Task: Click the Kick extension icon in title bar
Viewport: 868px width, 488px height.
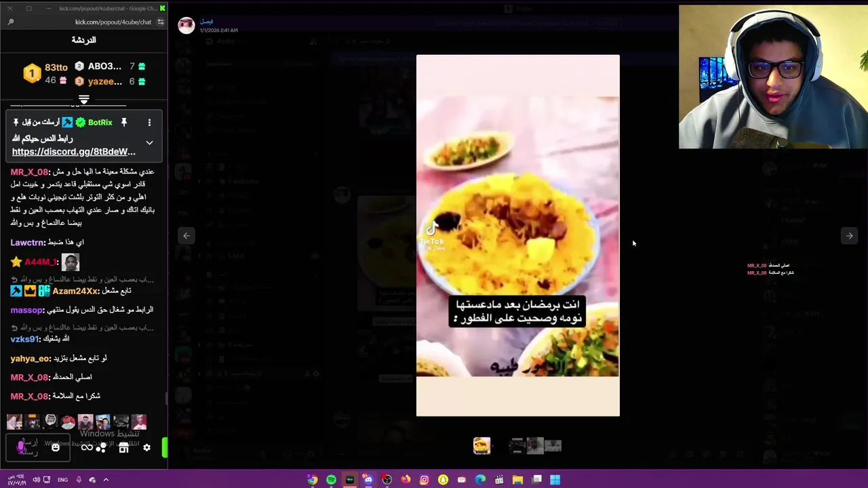Action: (163, 8)
